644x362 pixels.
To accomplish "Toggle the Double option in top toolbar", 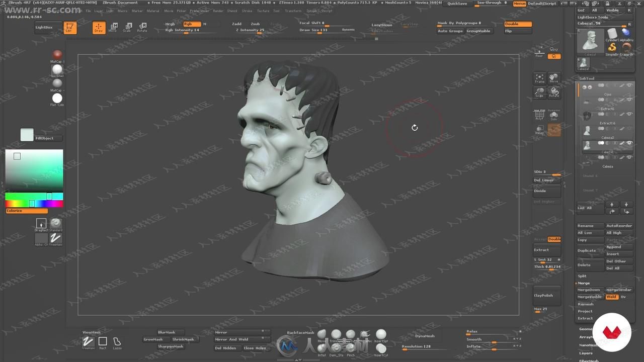I will tap(518, 24).
